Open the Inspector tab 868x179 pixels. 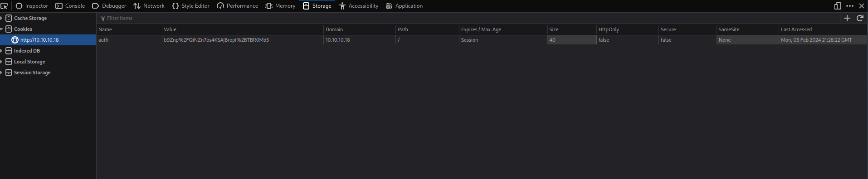(x=32, y=6)
